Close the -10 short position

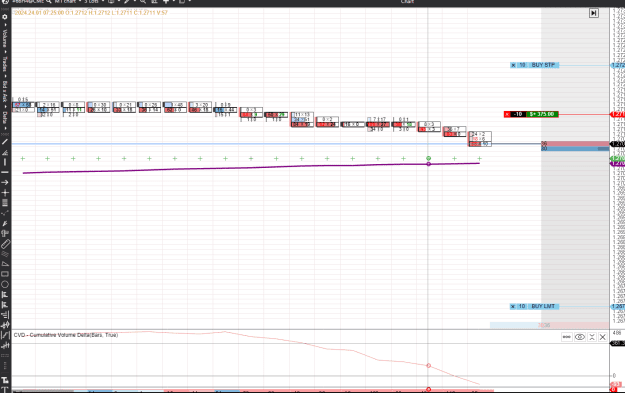[507, 114]
